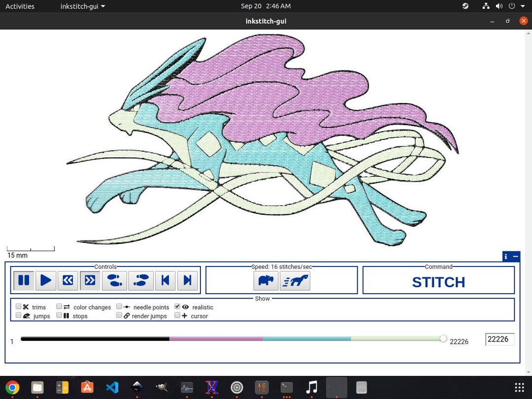The width and height of the screenshot is (532, 399).
Task: Enable the stops checkbox
Action: tap(59, 315)
